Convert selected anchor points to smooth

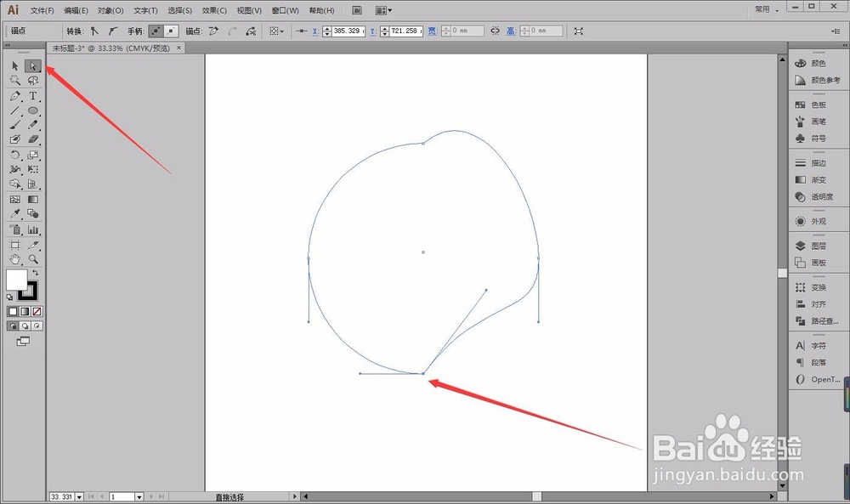(113, 31)
